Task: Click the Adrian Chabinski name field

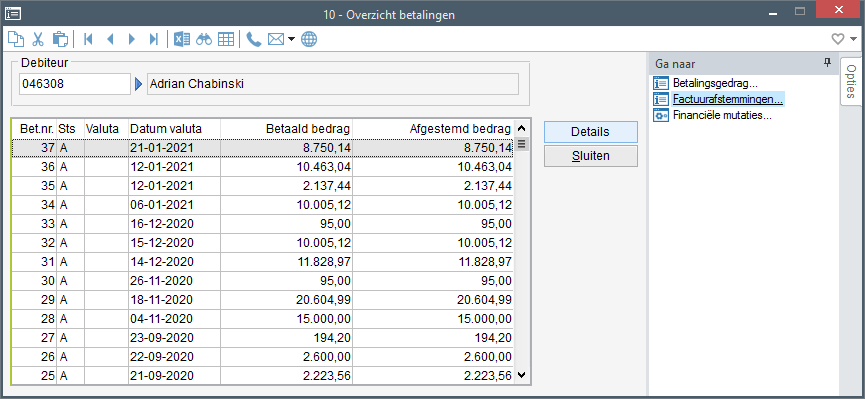Action: tap(333, 84)
